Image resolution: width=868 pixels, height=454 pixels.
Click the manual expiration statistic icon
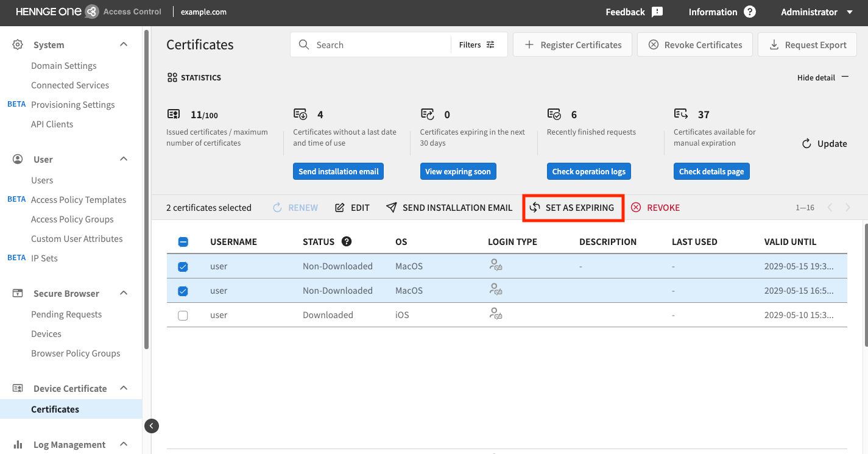click(x=681, y=114)
